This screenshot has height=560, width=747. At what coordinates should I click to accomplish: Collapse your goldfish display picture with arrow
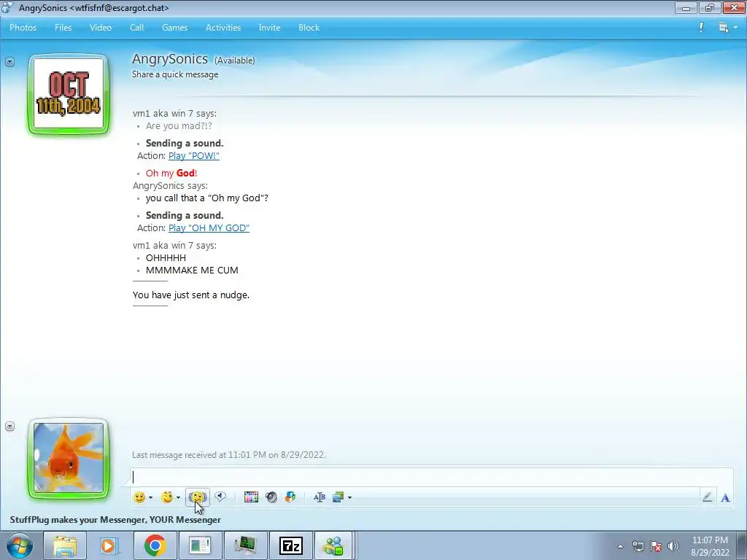[9, 426]
